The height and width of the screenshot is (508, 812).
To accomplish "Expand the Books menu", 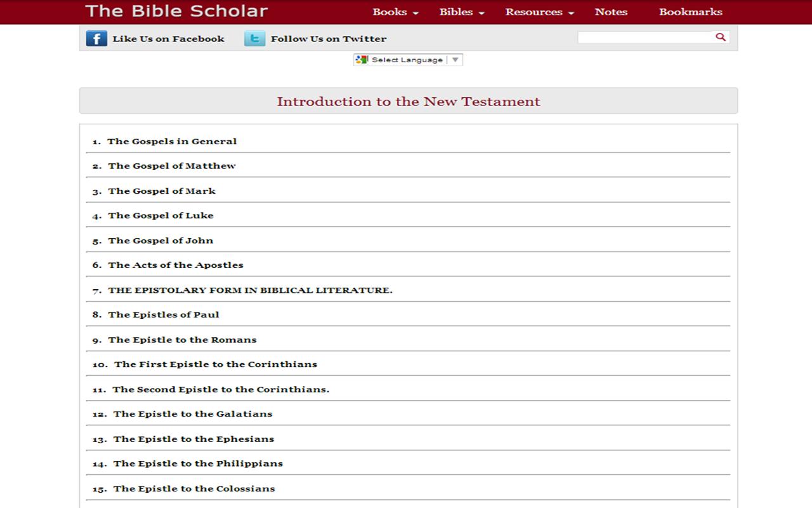I will point(395,12).
